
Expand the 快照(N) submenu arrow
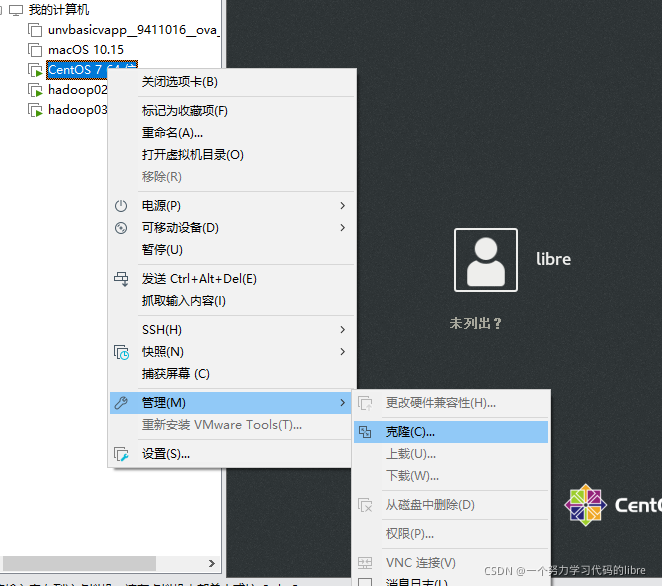point(342,352)
